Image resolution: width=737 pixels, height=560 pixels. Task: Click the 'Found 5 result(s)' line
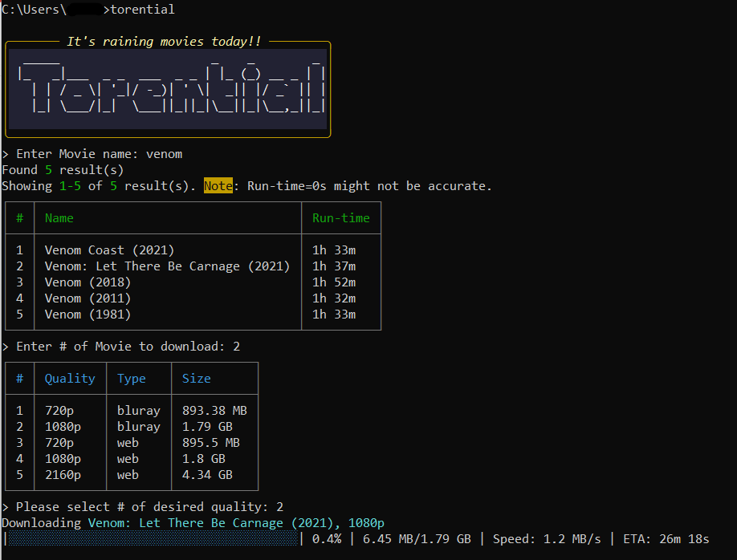pos(63,170)
